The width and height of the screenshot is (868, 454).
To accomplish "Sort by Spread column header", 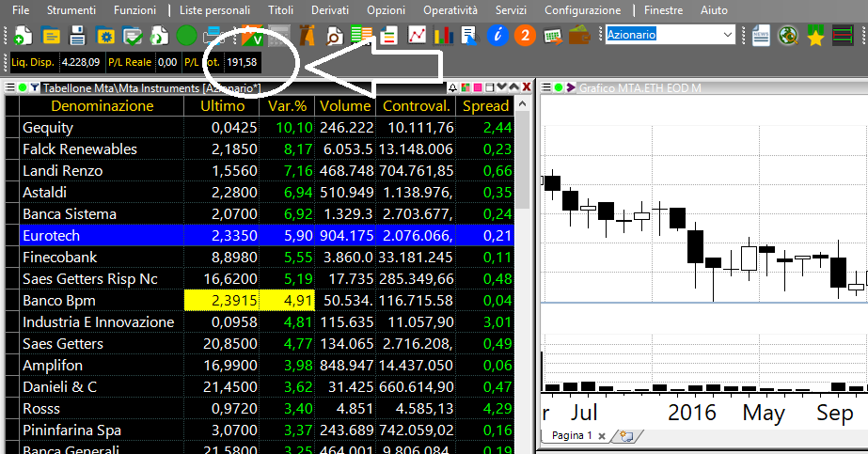I will pos(485,105).
